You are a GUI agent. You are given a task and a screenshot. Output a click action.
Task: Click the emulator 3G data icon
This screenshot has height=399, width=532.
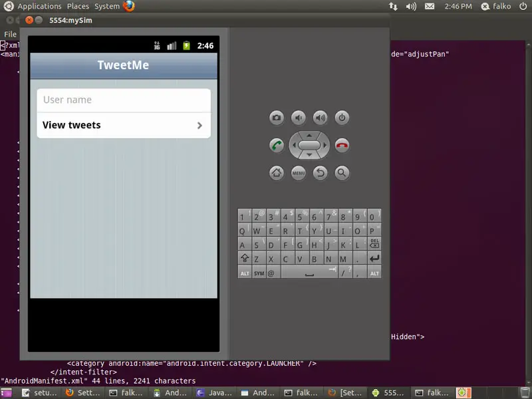coord(157,45)
